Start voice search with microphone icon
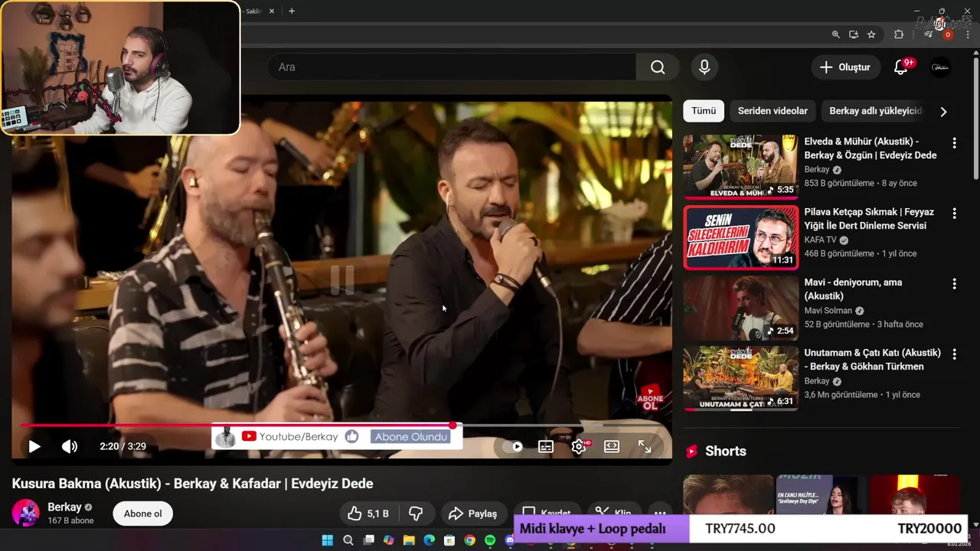 click(x=704, y=67)
